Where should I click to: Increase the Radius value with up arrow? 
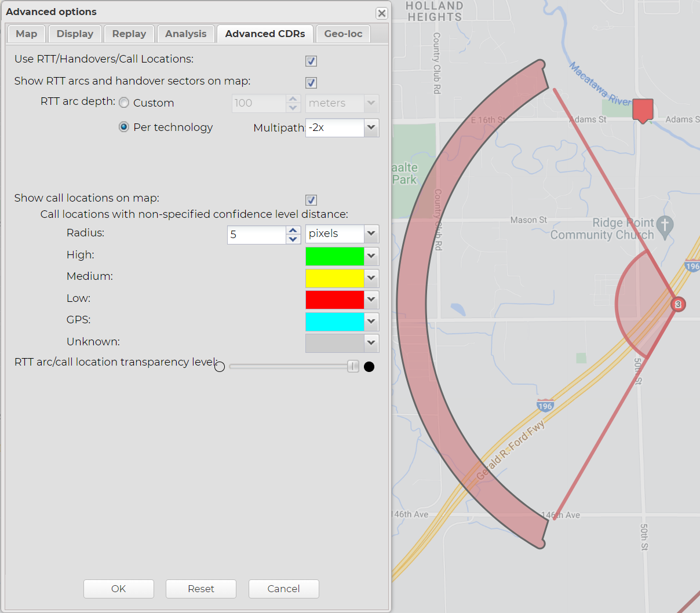tap(293, 230)
